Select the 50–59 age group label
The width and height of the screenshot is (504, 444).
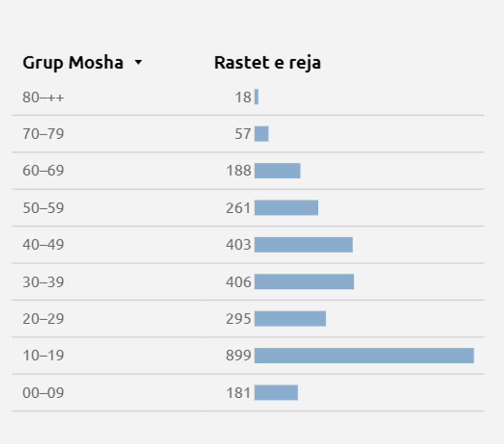(43, 208)
